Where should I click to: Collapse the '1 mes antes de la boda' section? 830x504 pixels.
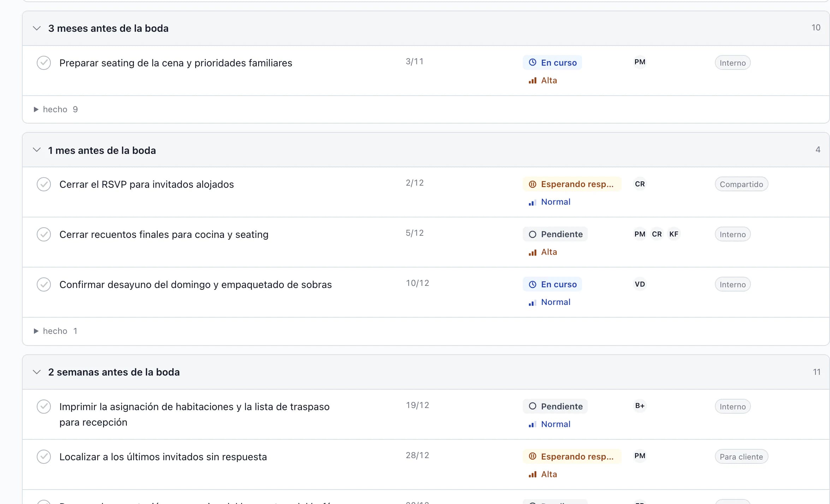pos(37,150)
